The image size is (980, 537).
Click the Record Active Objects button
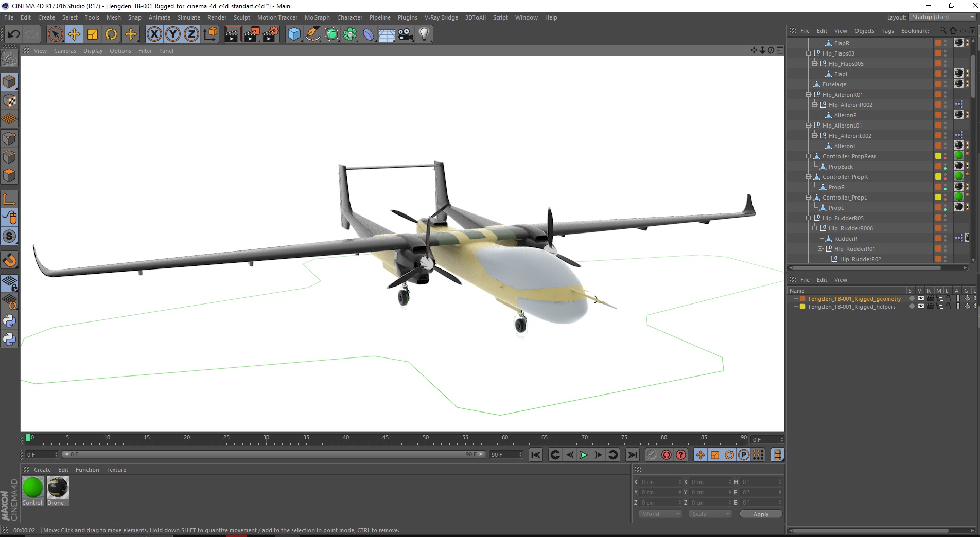(652, 455)
